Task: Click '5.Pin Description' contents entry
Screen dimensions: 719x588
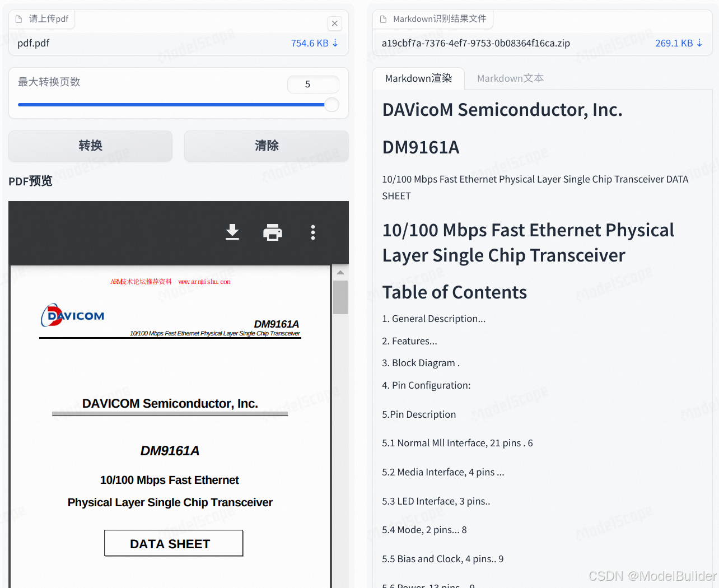Action: click(x=419, y=414)
